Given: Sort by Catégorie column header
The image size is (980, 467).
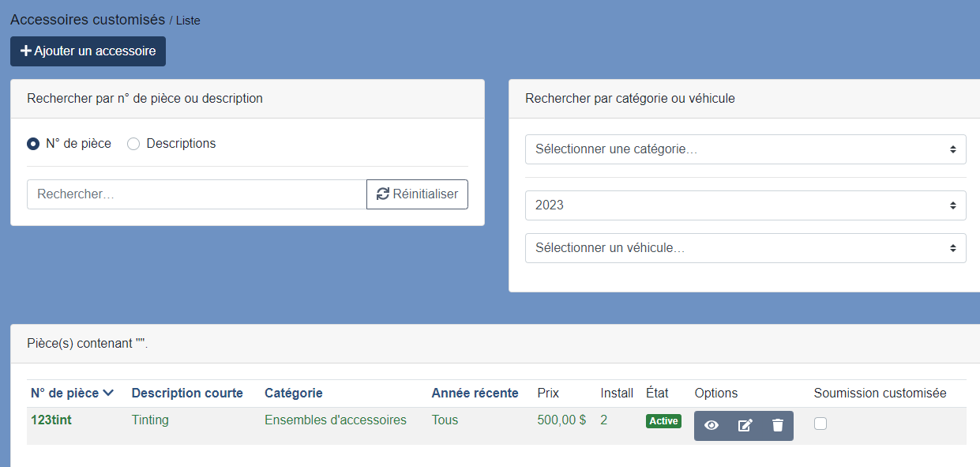Looking at the screenshot, I should coord(294,393).
